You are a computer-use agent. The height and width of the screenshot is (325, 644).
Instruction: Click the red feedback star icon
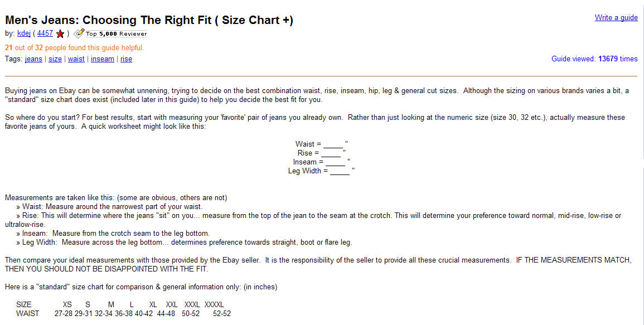pos(60,34)
